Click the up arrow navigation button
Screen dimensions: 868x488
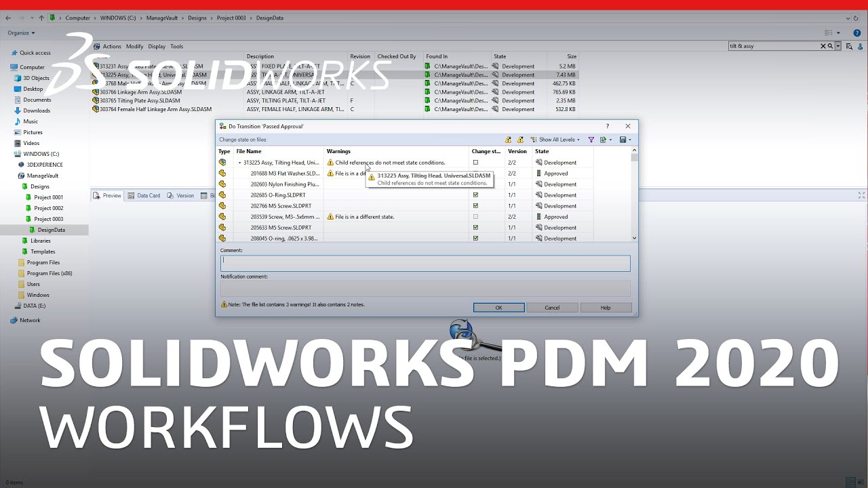pyautogui.click(x=42, y=17)
